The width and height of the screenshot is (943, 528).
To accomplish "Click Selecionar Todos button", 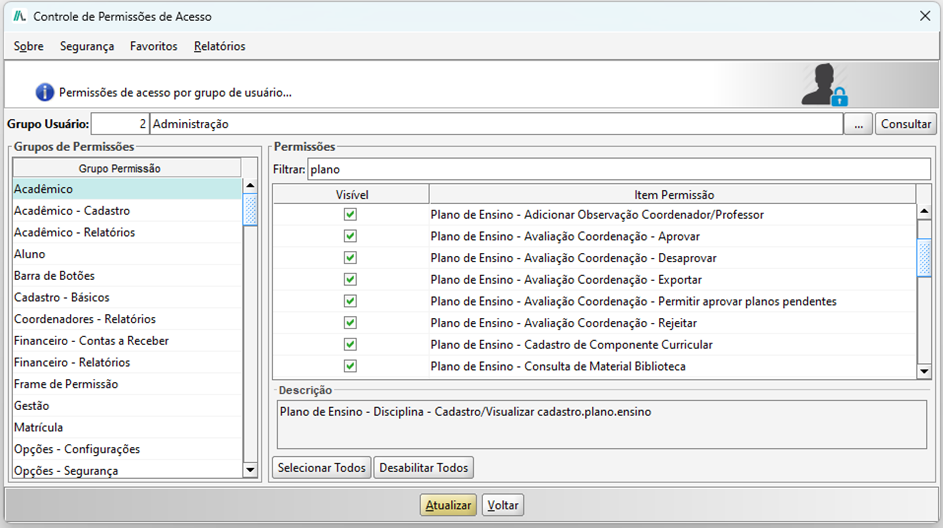I will 322,467.
